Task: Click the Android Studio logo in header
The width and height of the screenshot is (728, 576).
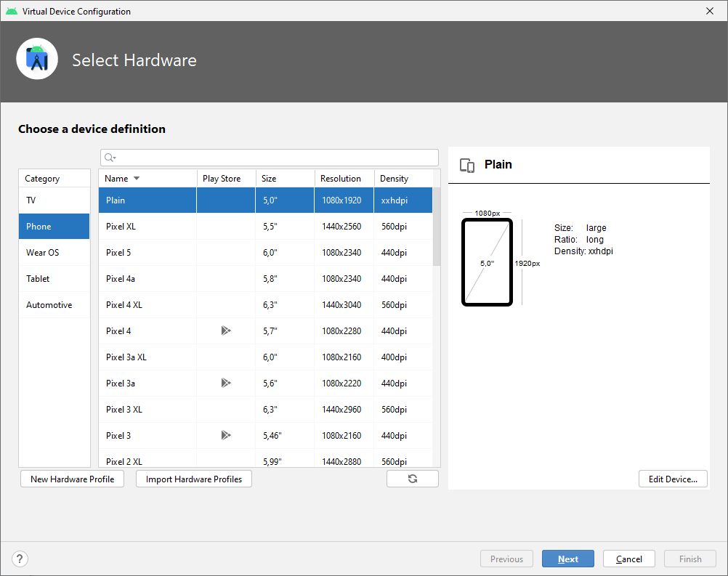Action: 37,60
